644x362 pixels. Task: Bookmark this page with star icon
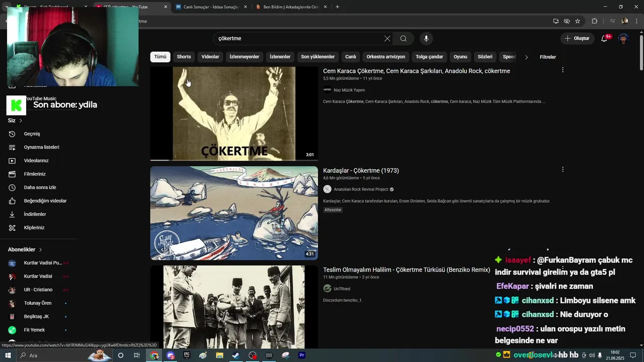point(578,21)
